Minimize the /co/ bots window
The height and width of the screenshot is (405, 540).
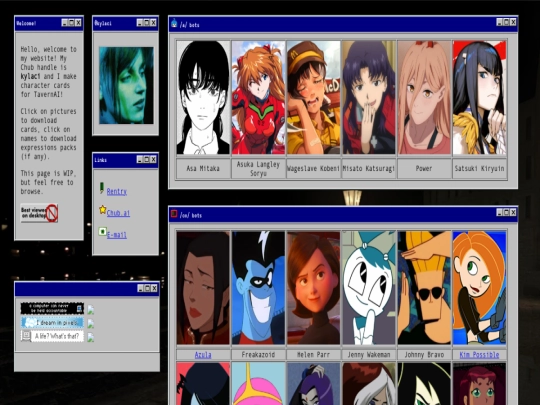click(499, 212)
